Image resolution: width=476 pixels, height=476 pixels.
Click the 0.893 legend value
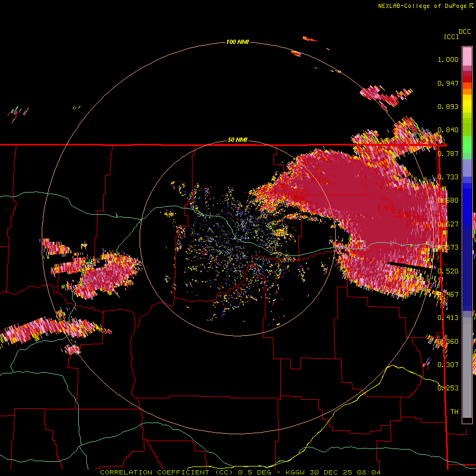tap(448, 106)
